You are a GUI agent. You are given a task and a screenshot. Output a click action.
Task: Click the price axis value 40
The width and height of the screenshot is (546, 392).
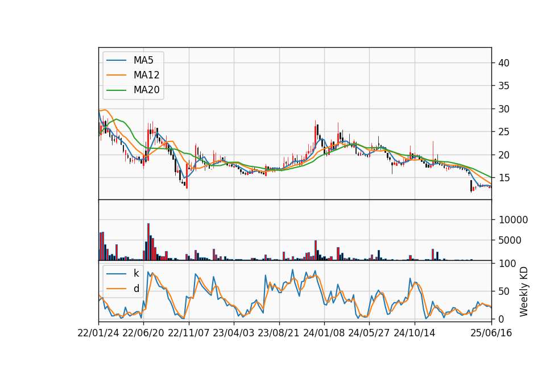tap(504, 63)
